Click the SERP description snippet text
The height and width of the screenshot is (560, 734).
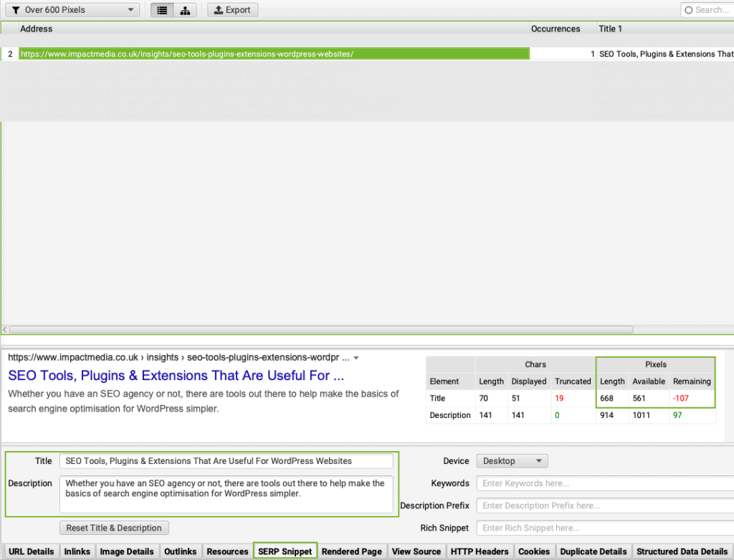tap(203, 402)
